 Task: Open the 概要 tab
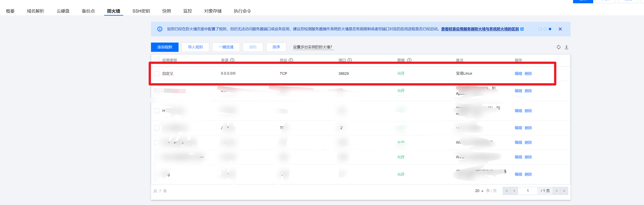(x=10, y=11)
